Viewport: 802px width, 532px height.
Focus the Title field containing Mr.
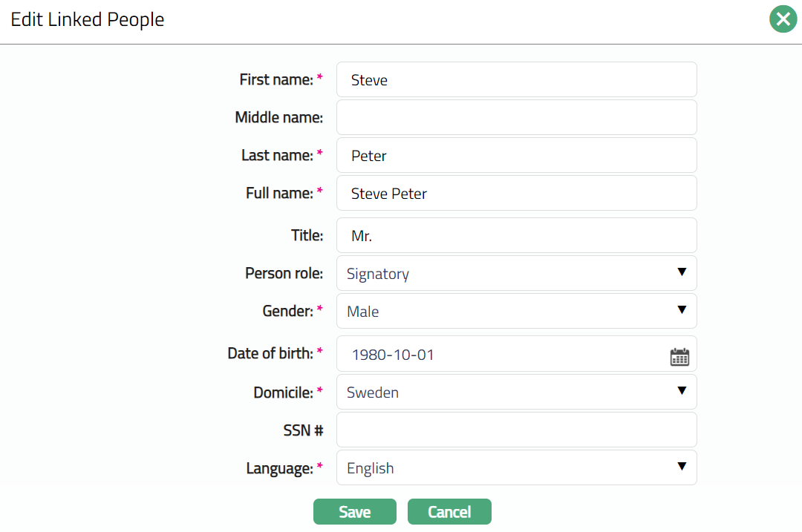point(516,235)
